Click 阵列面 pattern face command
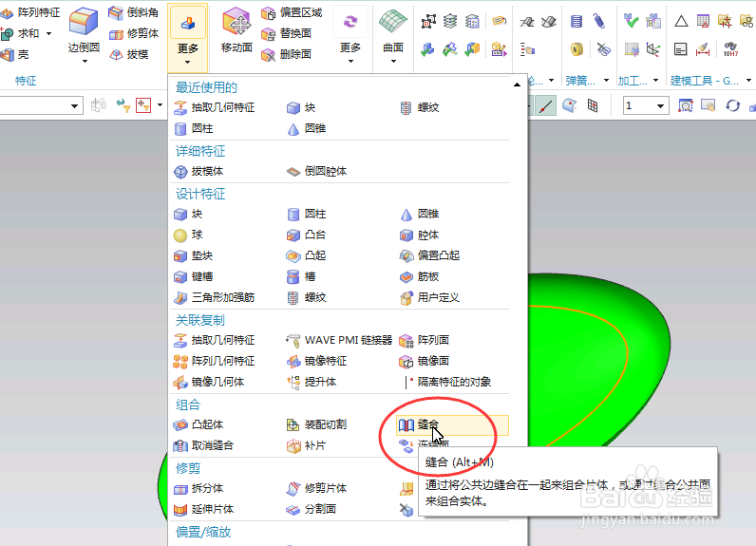The width and height of the screenshot is (756, 546). 425,340
